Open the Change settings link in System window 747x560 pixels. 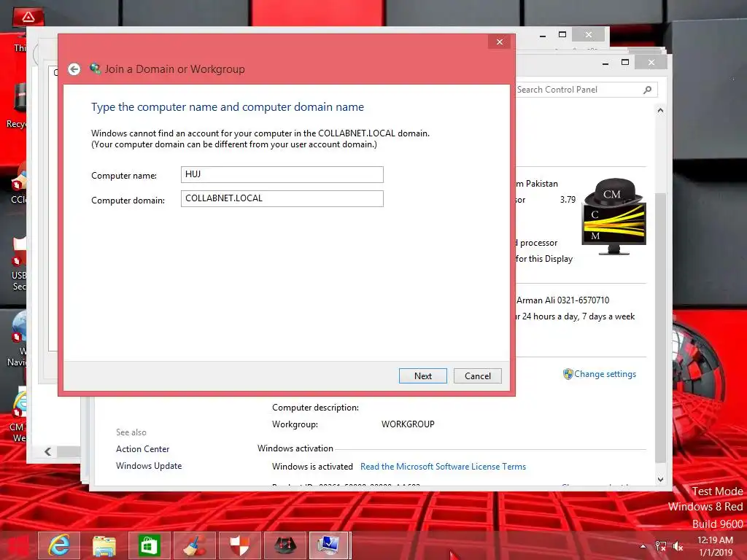tap(605, 374)
